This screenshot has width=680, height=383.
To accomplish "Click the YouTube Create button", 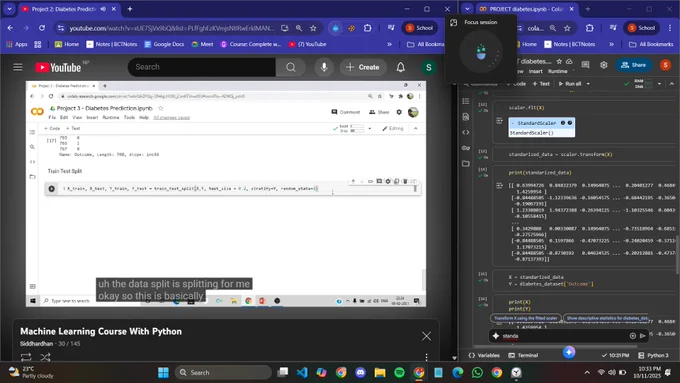I will 363,67.
